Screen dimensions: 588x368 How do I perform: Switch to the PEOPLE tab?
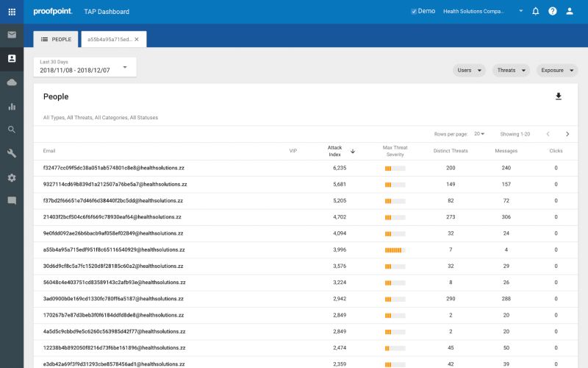(56, 40)
